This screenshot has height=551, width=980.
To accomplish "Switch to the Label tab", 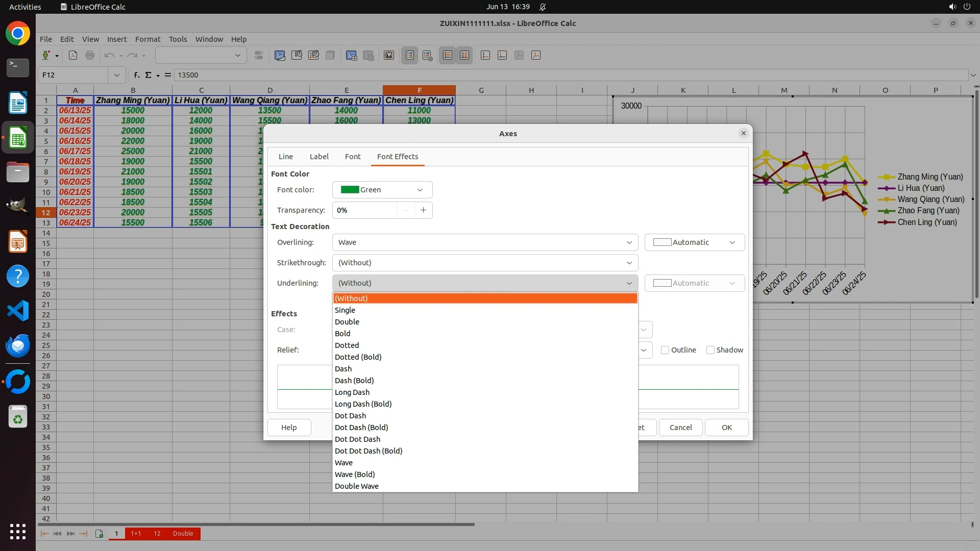I will [319, 157].
